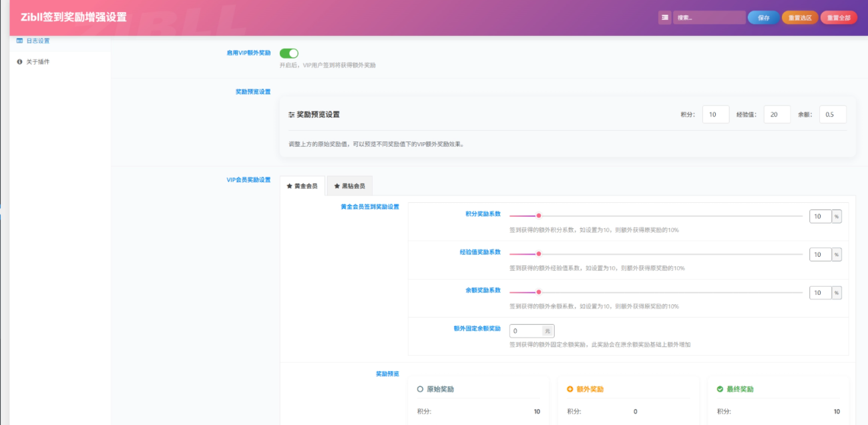This screenshot has width=868, height=425.
Task: Click the red 重置全部 button
Action: click(839, 18)
